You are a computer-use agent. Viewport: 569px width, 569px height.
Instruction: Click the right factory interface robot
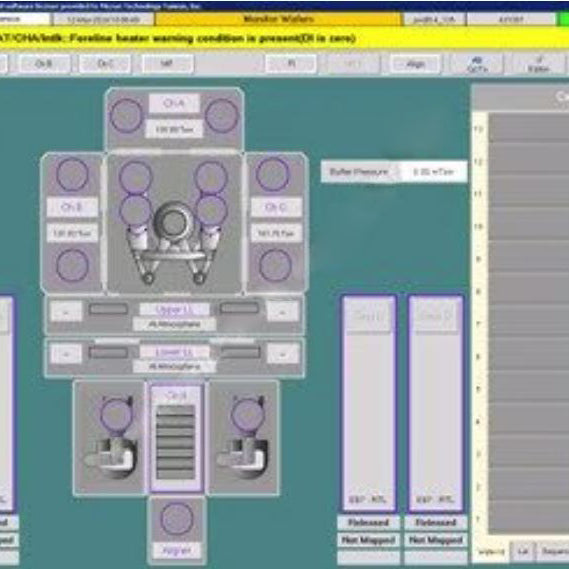[242, 458]
